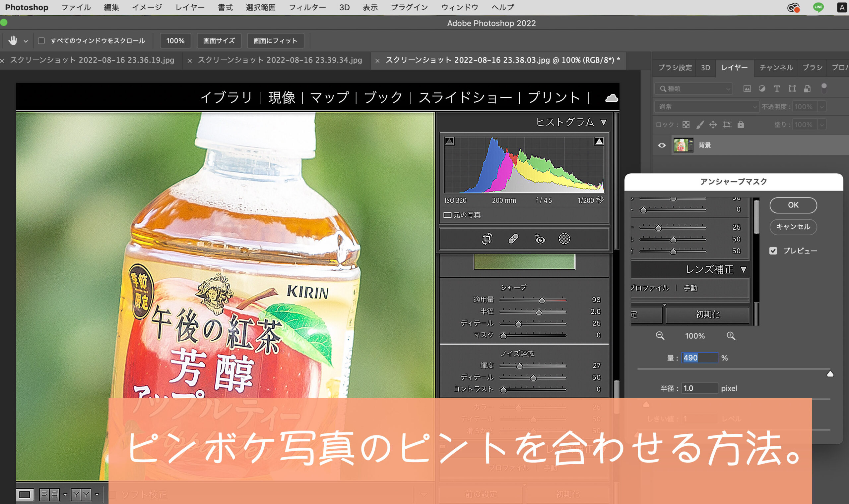Filter layers by pixel layer icon
Viewport: 849px width, 504px height.
click(747, 89)
